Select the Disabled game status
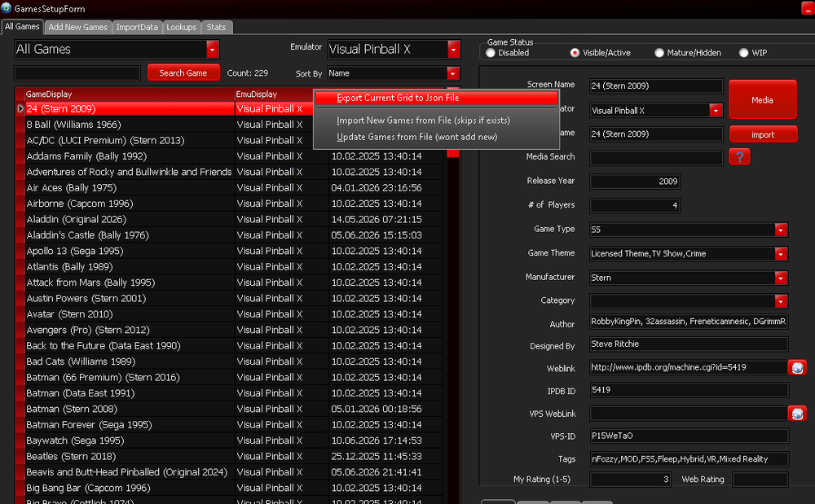This screenshot has width=815, height=504. pos(490,52)
